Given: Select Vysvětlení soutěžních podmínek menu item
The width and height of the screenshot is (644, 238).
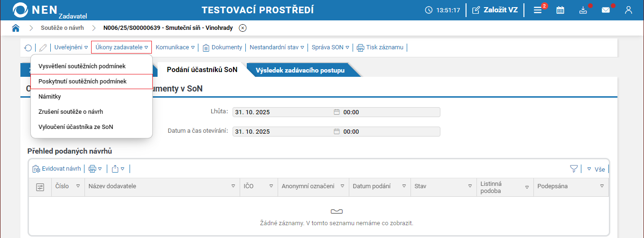Looking at the screenshot, I should (92, 66).
